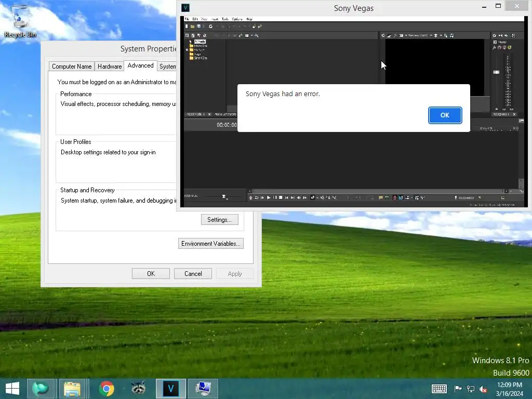
Task: Click the Sony Vegas taskbar button
Action: [x=170, y=389]
